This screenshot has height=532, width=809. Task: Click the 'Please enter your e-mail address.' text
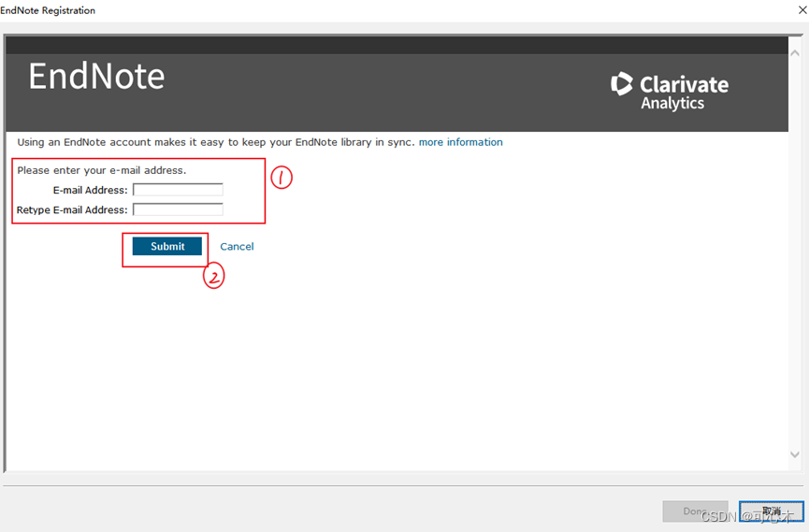pyautogui.click(x=102, y=170)
